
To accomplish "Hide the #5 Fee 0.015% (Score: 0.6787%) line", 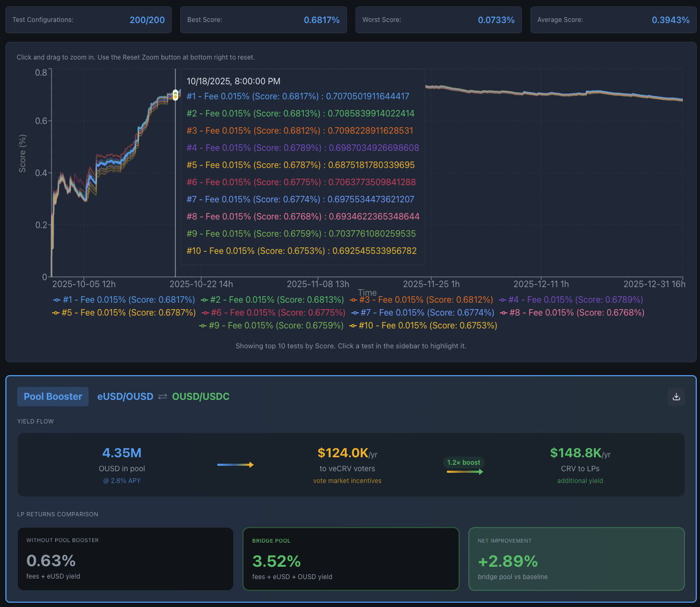I will tap(124, 313).
